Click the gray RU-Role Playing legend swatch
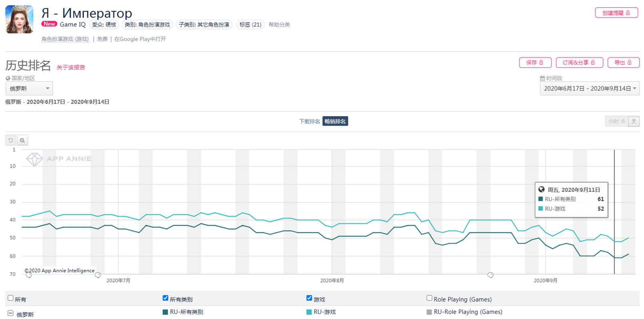Viewport: 644px width, 319px height. 429,312
